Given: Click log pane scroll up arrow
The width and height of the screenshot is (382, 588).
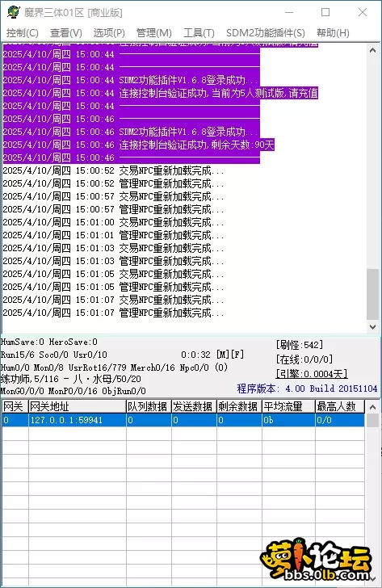Looking at the screenshot, I should coord(372,50).
